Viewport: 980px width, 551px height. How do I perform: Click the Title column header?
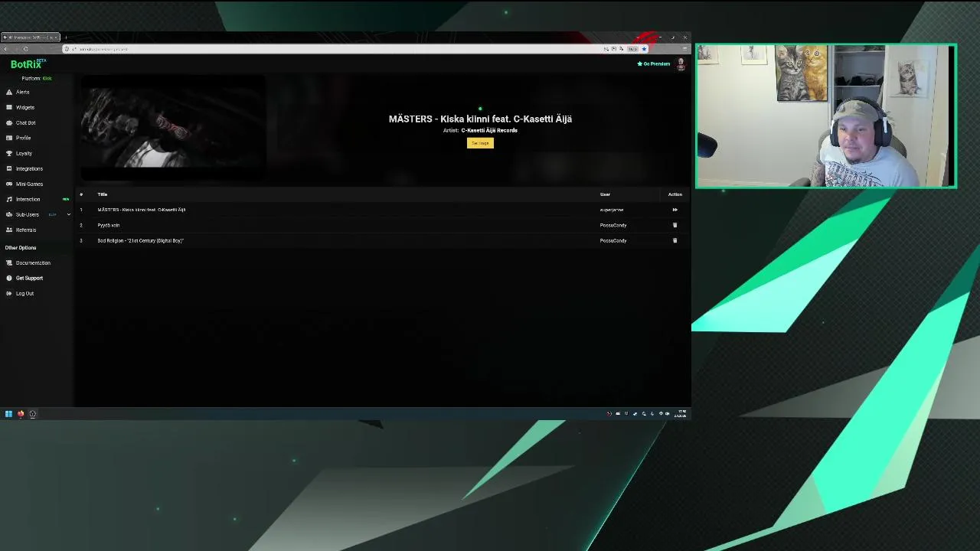103,194
